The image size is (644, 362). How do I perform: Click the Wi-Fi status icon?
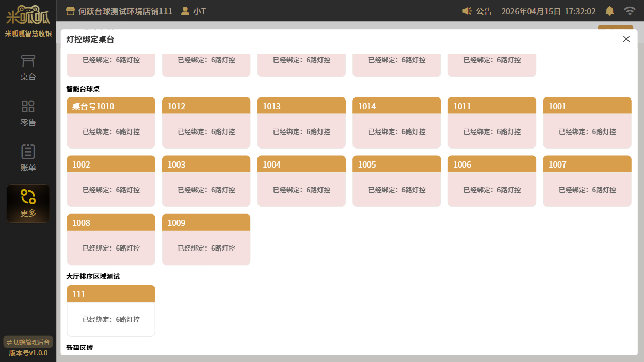(629, 11)
